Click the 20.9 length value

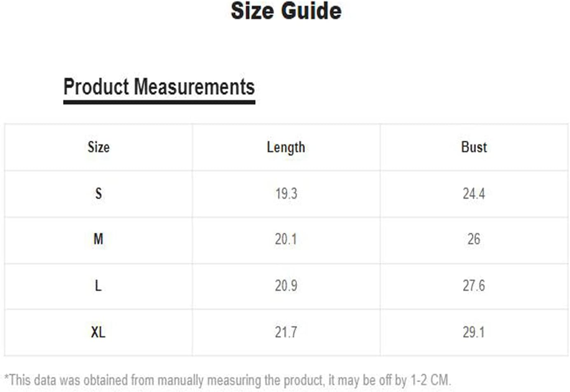point(286,285)
